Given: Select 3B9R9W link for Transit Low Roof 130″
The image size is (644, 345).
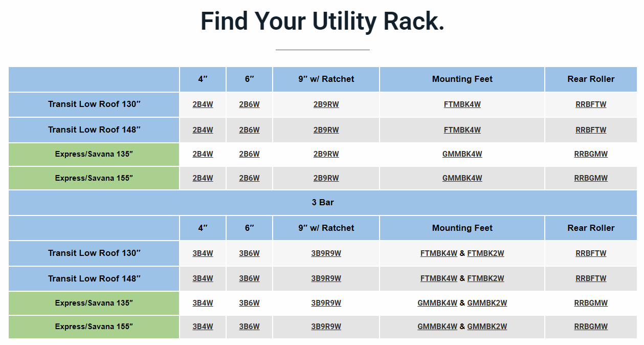Looking at the screenshot, I should pos(326,253).
